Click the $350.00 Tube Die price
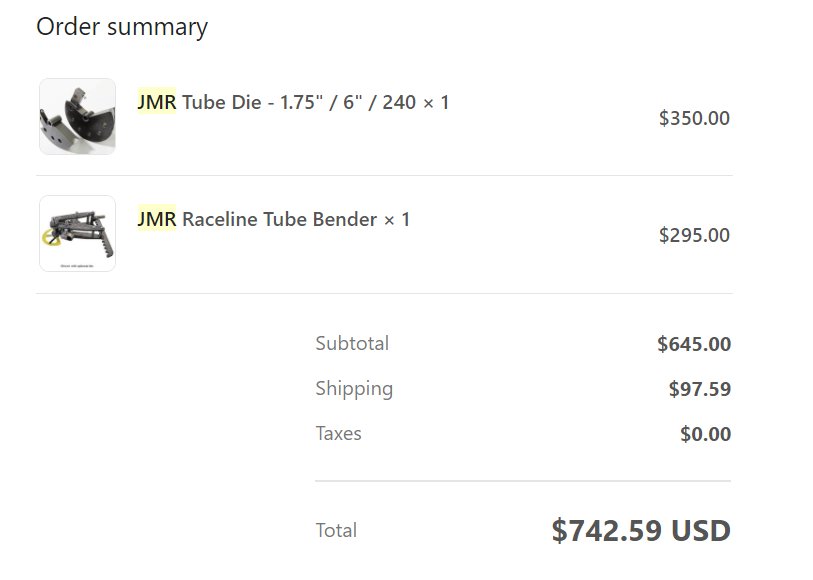Viewport: 813px width, 580px height. coord(694,118)
